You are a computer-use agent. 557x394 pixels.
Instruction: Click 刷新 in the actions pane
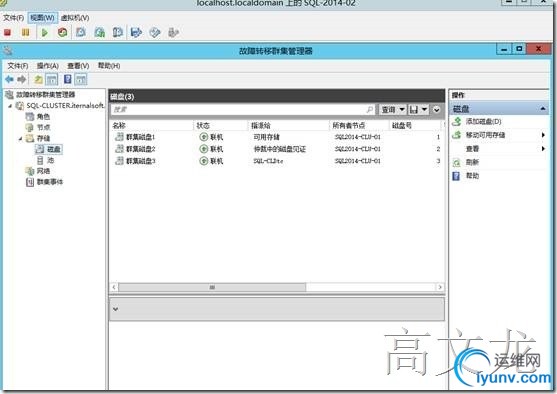[x=472, y=162]
